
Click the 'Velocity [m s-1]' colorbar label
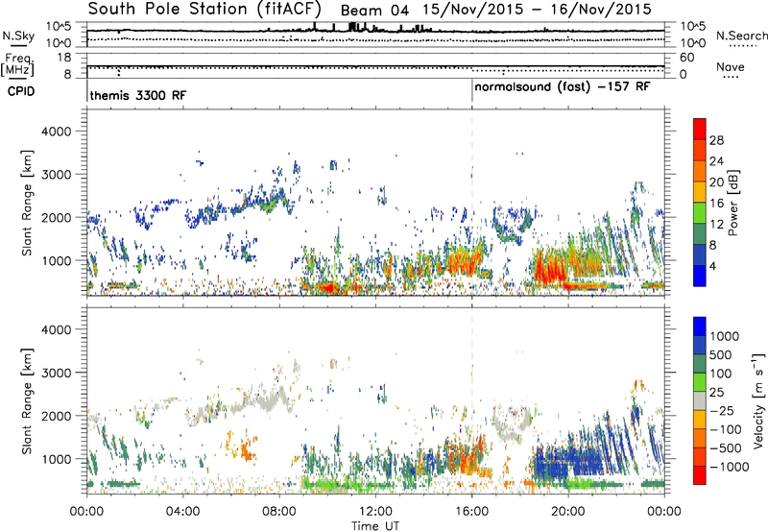point(758,400)
